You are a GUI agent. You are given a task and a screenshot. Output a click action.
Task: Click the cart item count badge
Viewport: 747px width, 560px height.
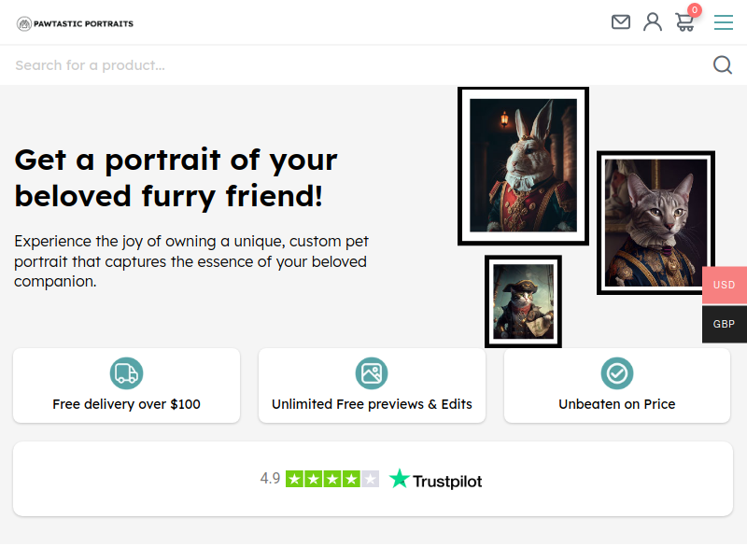695,10
